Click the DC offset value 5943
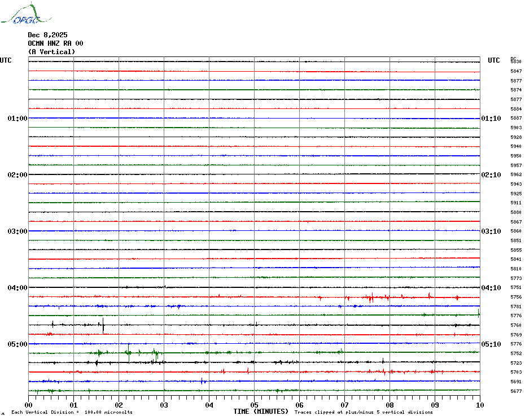This screenshot has width=525, height=420. coord(516,184)
